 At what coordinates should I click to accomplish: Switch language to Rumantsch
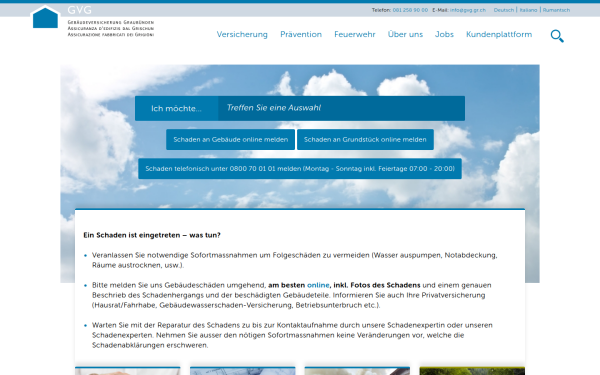point(556,10)
